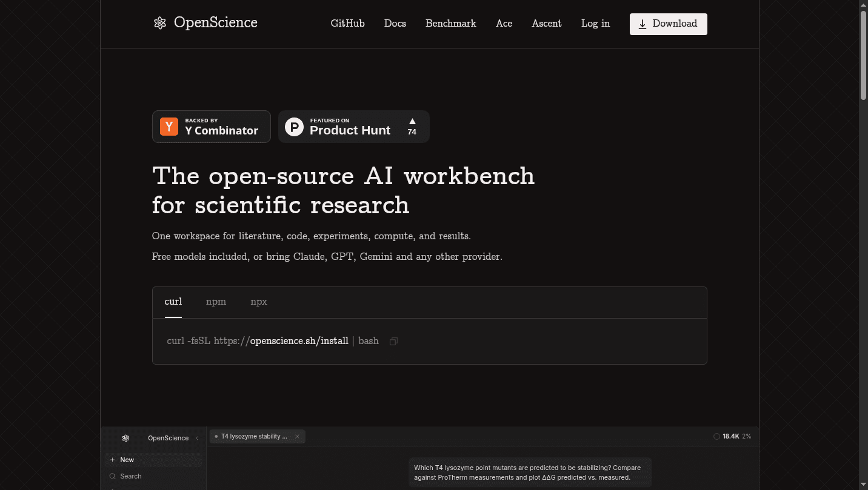This screenshot has height=490, width=868.
Task: Click the OpenScience brand name in header
Action: pyautogui.click(x=216, y=22)
